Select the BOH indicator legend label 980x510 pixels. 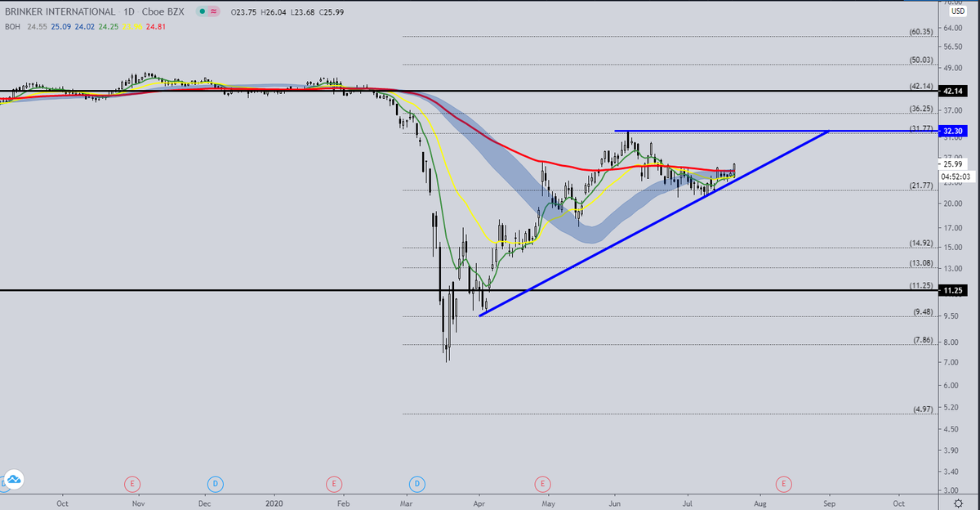12,26
